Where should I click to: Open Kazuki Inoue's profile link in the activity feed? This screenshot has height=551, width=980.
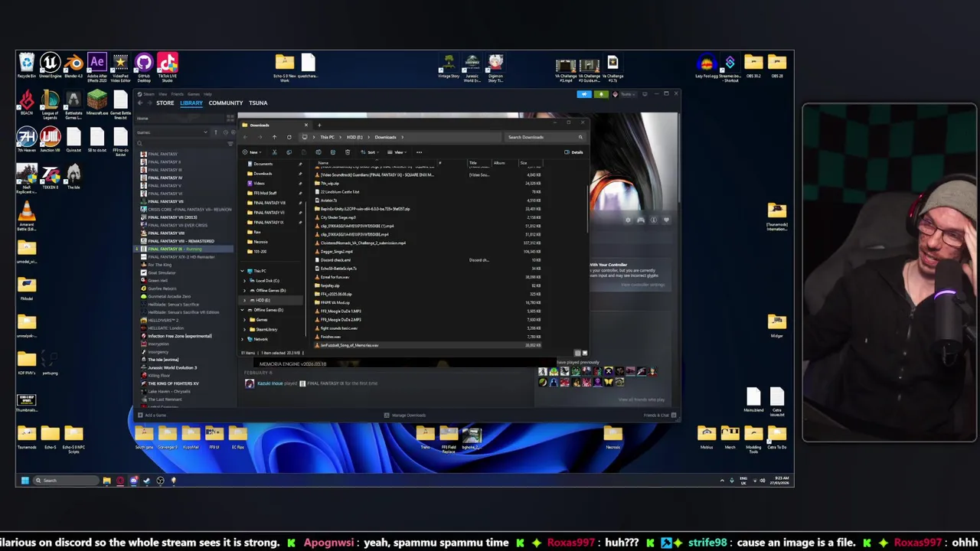(269, 383)
